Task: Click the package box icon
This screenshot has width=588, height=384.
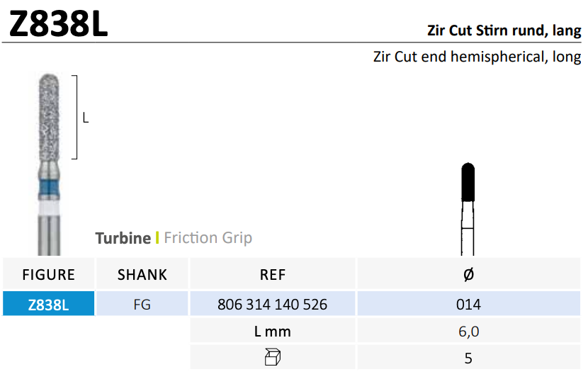Action: point(273,357)
